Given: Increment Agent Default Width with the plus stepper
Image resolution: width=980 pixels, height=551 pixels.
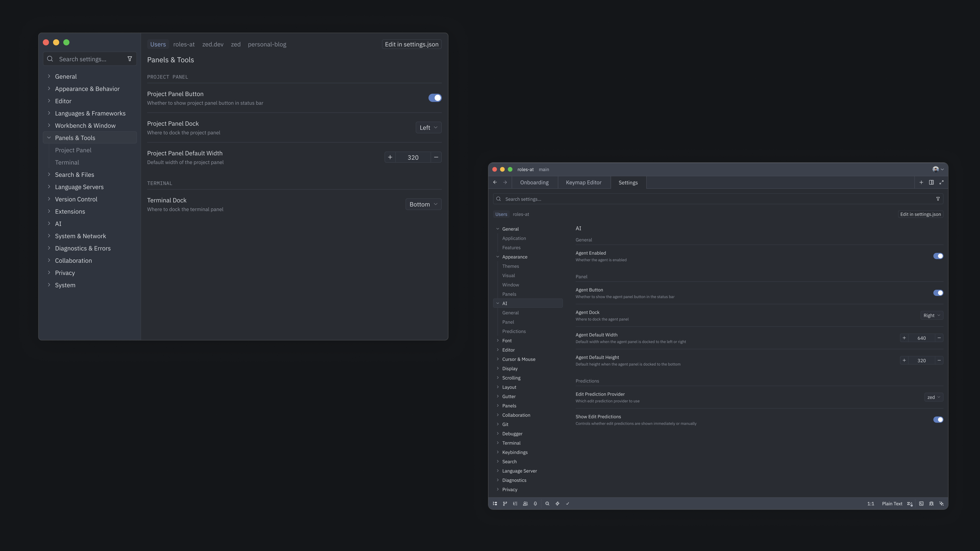Looking at the screenshot, I should 904,338.
